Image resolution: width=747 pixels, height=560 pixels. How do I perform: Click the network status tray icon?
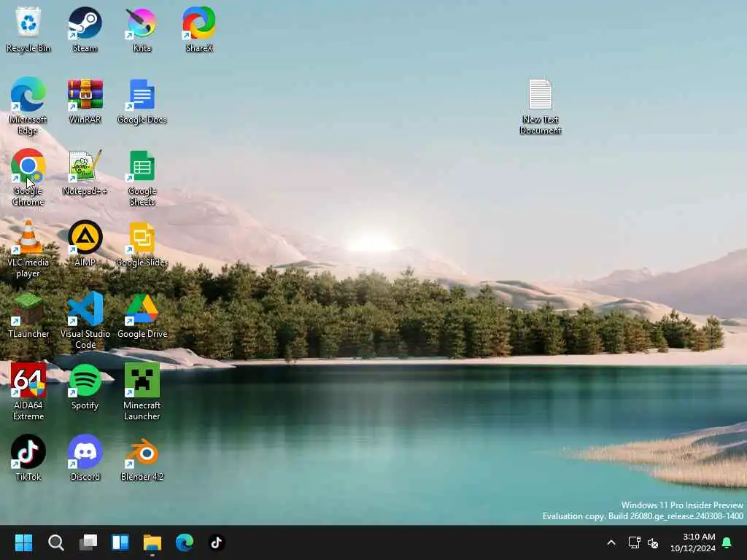point(634,542)
